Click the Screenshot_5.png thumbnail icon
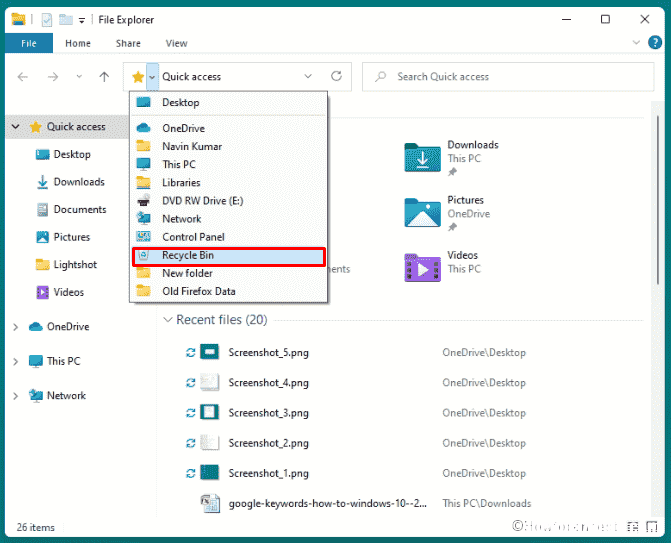Viewport: 671px width, 543px height. [210, 352]
